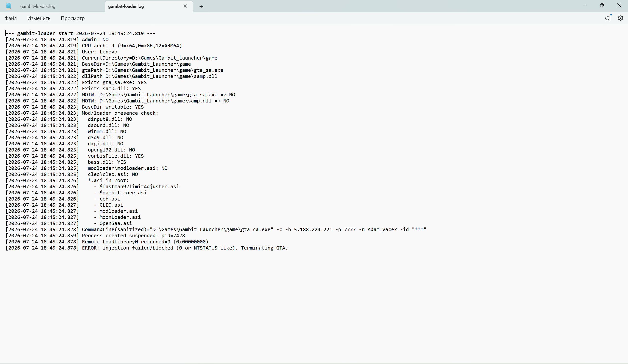Minimize the Notepad window

(585, 5)
